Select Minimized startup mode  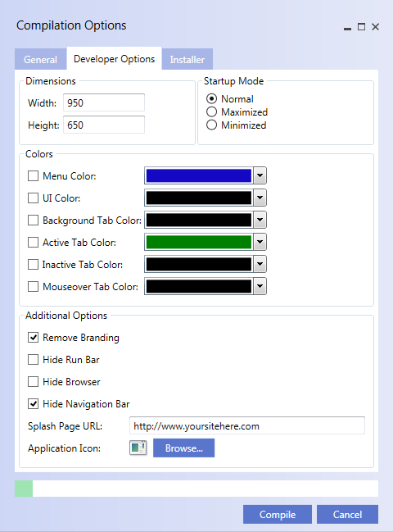211,125
